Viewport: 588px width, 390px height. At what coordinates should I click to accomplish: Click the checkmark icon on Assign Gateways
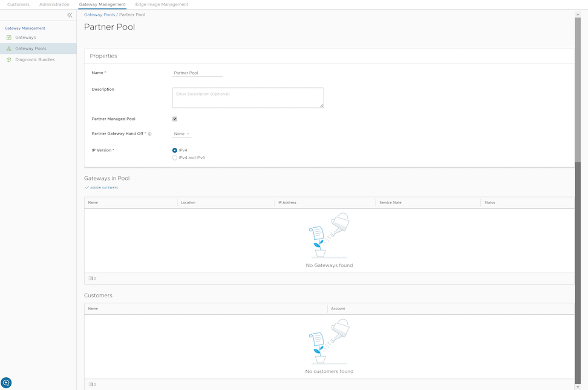(86, 188)
